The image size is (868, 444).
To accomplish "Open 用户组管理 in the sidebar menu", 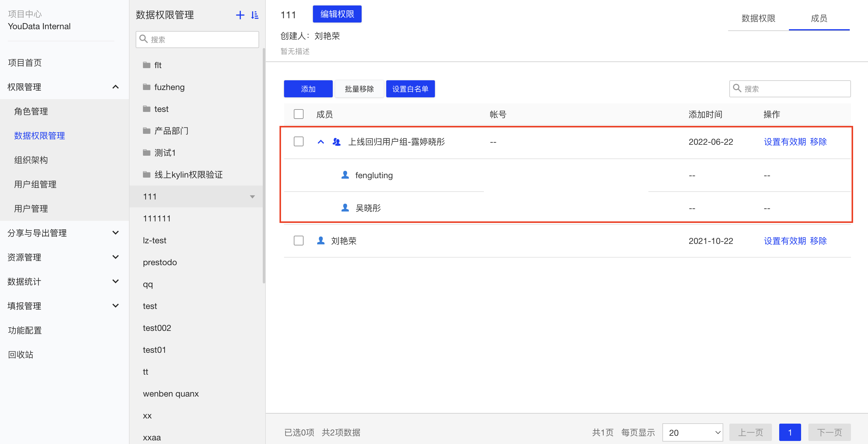I will pyautogui.click(x=35, y=184).
